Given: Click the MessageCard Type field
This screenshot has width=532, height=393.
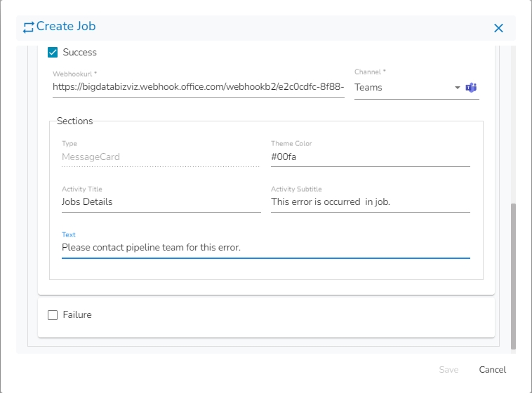Looking at the screenshot, I should pos(161,157).
